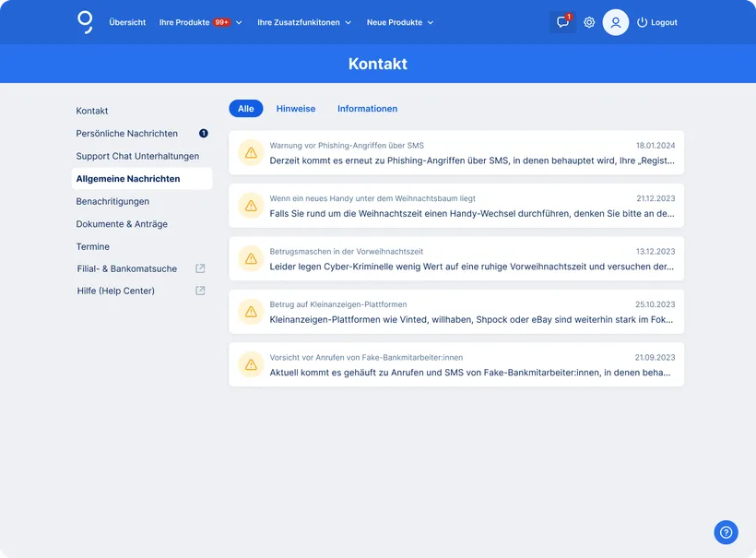Click the 99+ badge on Ihre Produkte

click(x=222, y=22)
